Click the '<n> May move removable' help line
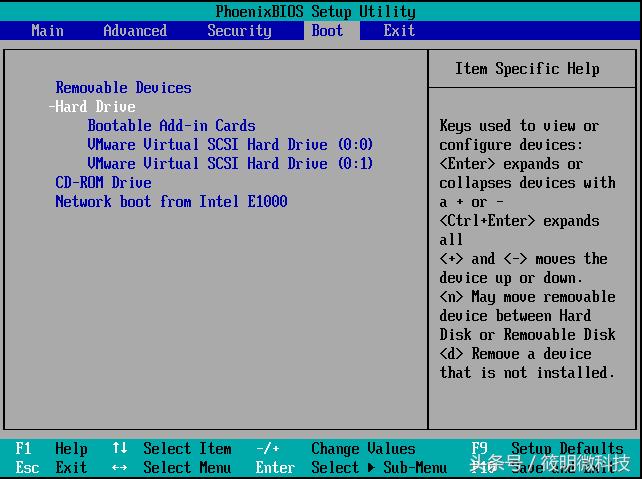This screenshot has height=479, width=642. tap(527, 296)
